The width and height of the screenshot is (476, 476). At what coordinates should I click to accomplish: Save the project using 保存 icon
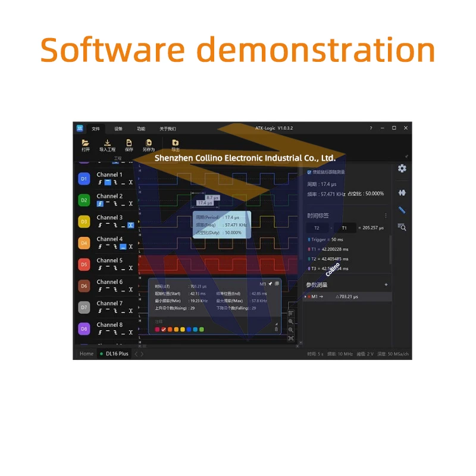pos(129,145)
